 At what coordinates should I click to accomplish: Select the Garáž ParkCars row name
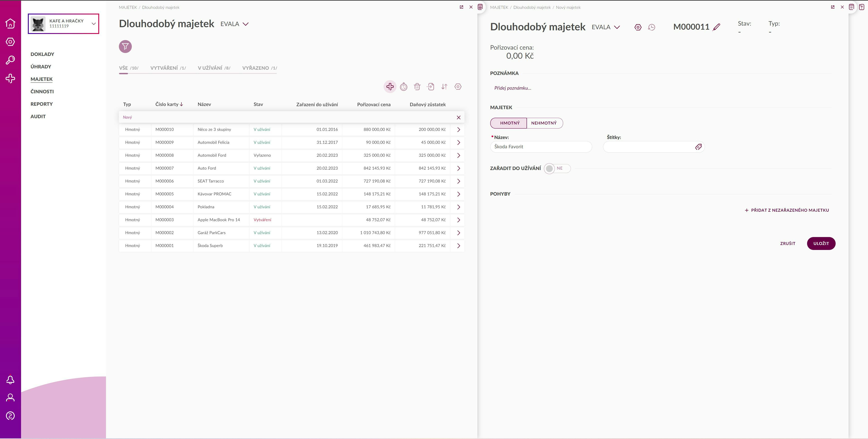point(212,233)
